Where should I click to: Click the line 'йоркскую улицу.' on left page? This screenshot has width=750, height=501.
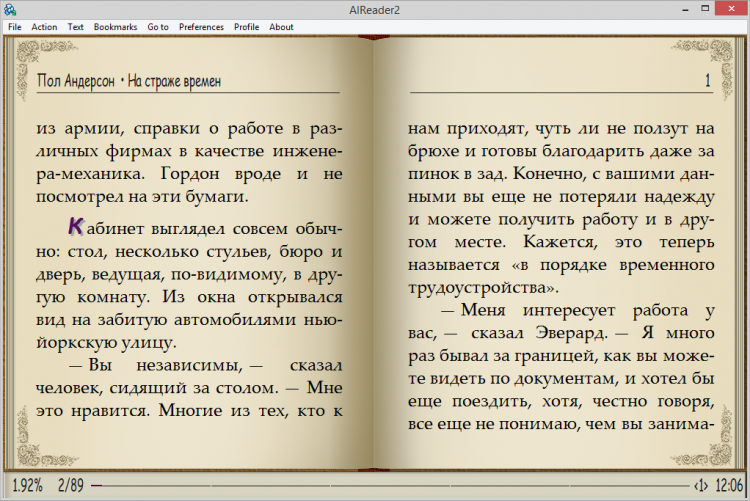tap(106, 343)
